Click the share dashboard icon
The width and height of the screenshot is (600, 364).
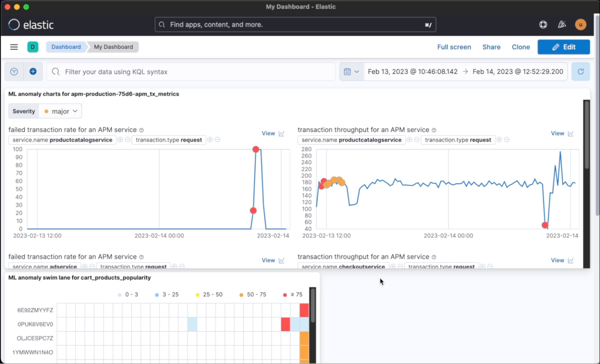(492, 47)
